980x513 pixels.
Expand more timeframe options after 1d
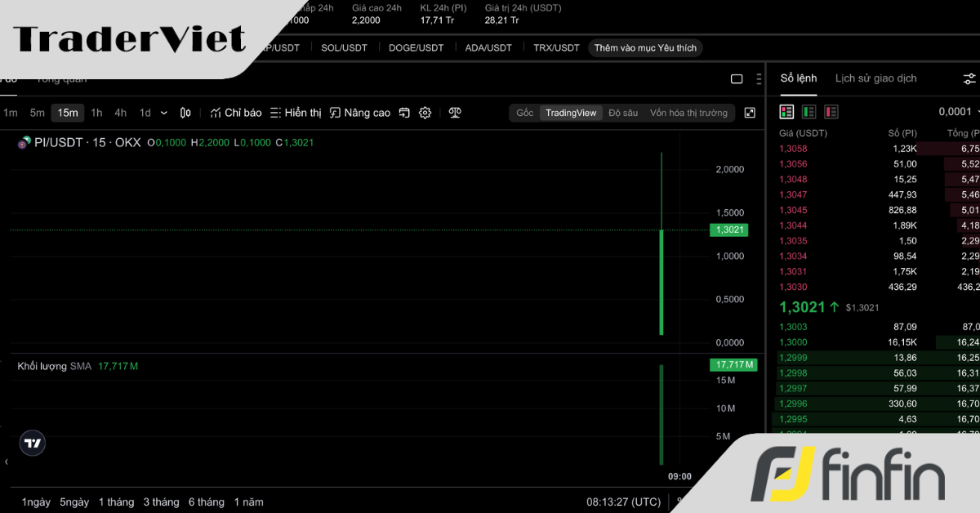point(164,113)
